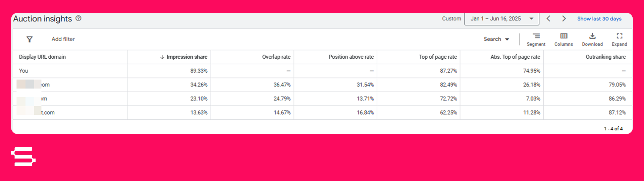Screen dimensions: 644x181
Task: Click the white logo on pink background
Action: [x=23, y=157]
